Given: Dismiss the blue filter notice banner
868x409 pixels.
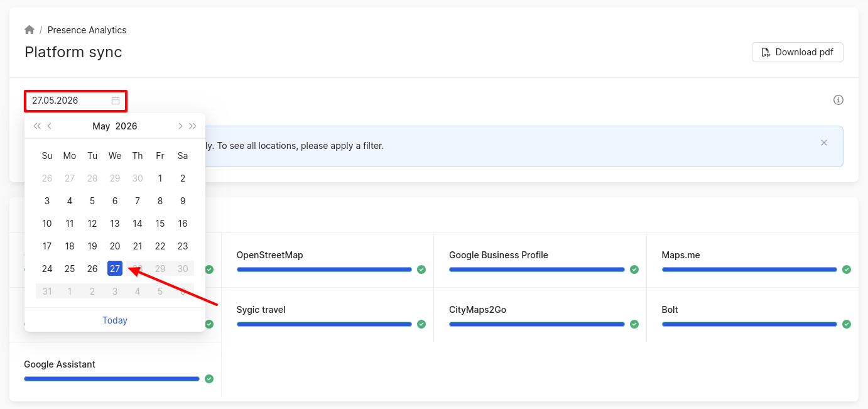Looking at the screenshot, I should tap(824, 143).
